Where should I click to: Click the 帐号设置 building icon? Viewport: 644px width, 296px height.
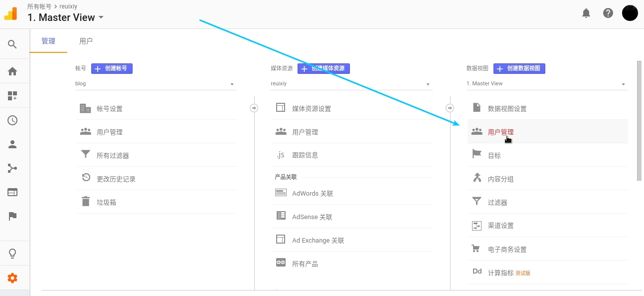(x=85, y=108)
